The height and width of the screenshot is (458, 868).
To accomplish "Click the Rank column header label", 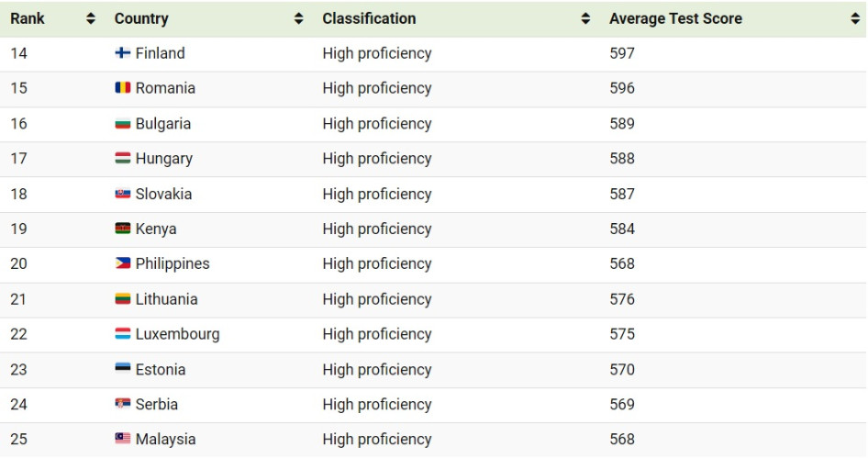I will tap(28, 19).
